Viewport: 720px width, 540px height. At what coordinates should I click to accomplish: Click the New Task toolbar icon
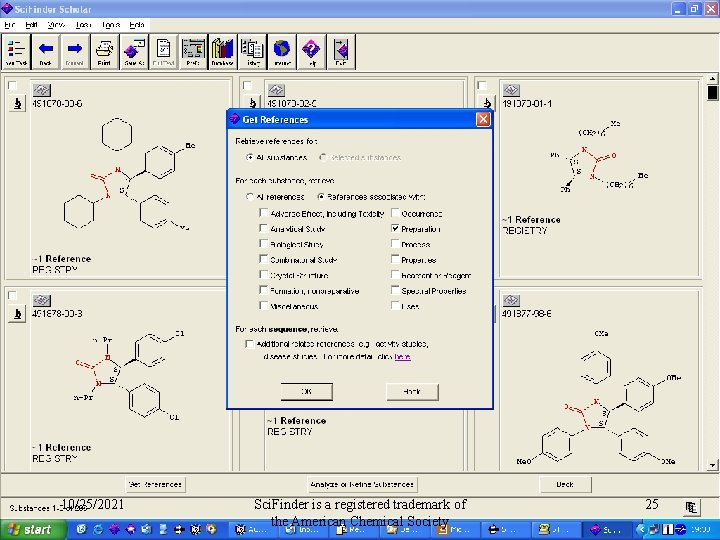(16, 50)
